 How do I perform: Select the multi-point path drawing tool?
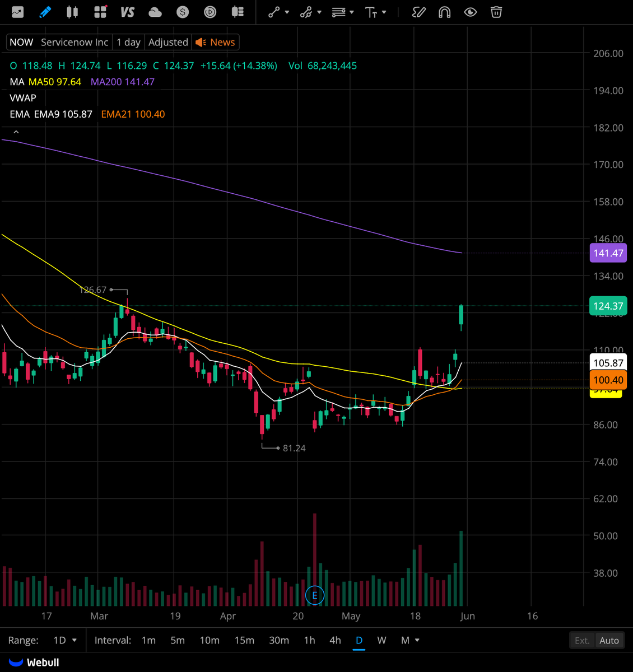click(x=306, y=12)
